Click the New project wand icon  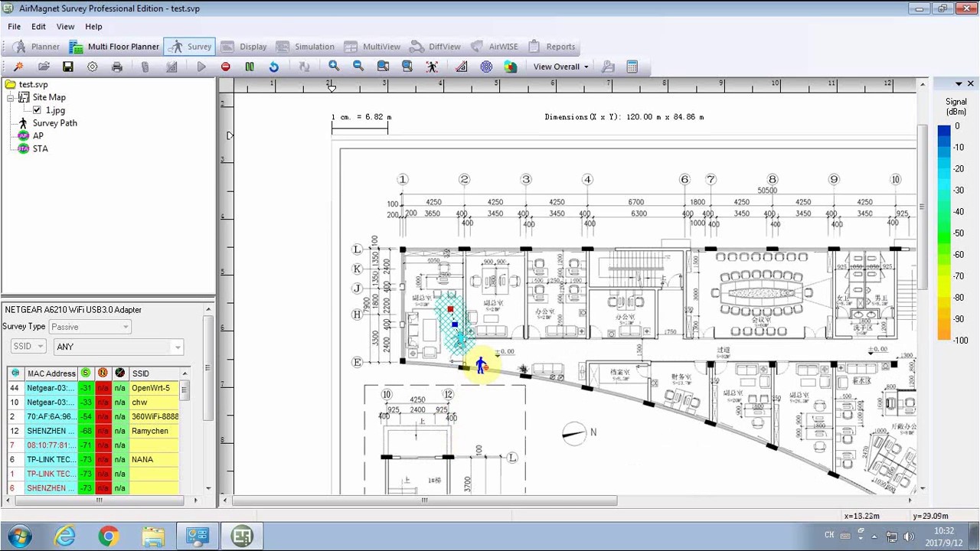pos(18,67)
